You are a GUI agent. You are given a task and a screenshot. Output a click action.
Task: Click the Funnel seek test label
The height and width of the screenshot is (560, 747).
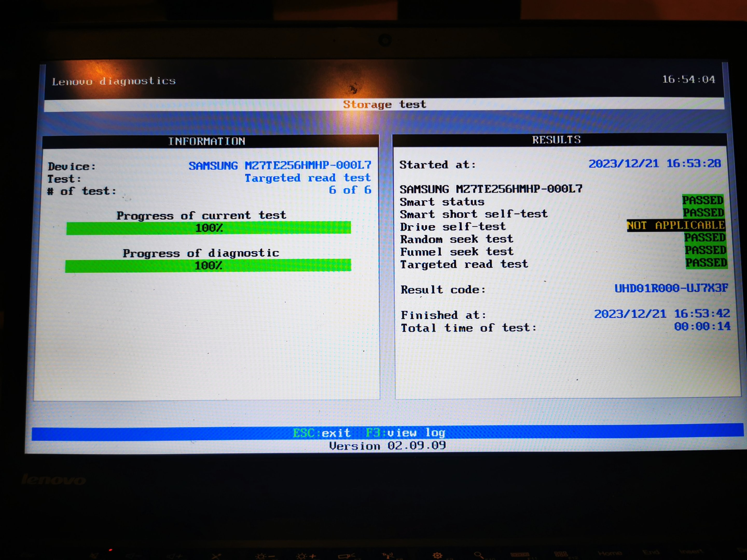(x=457, y=252)
